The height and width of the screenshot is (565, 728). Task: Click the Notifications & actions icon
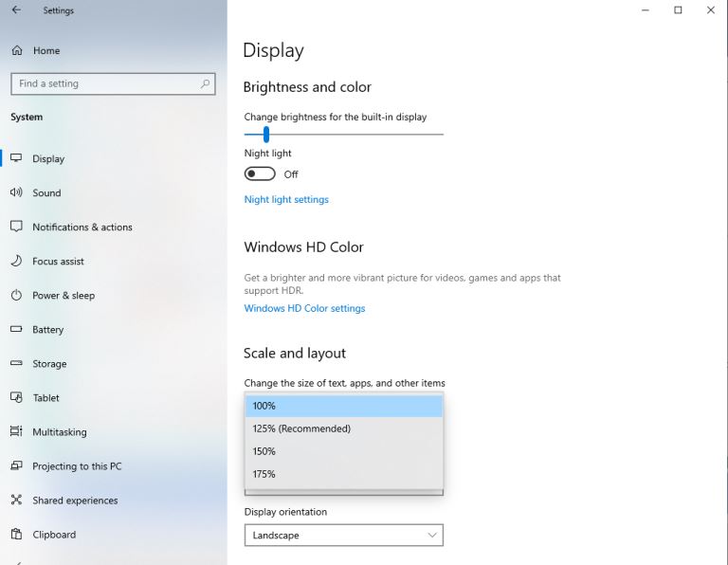[16, 227]
